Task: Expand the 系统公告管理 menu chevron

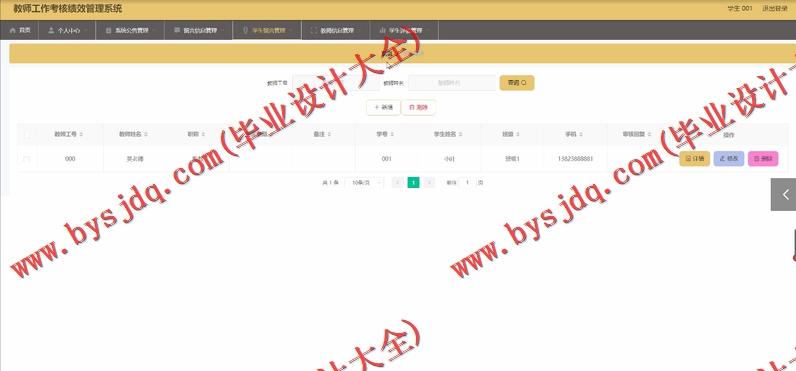Action: (x=154, y=30)
